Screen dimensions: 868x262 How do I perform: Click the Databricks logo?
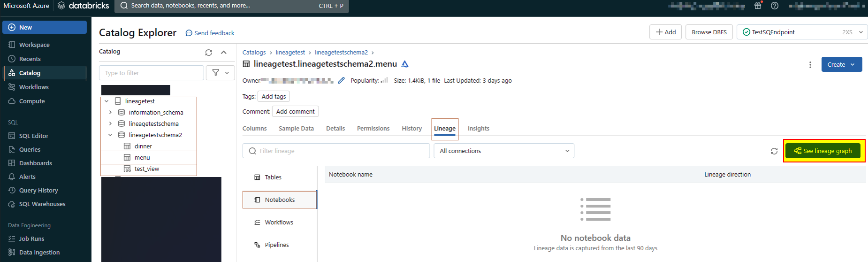tap(83, 6)
